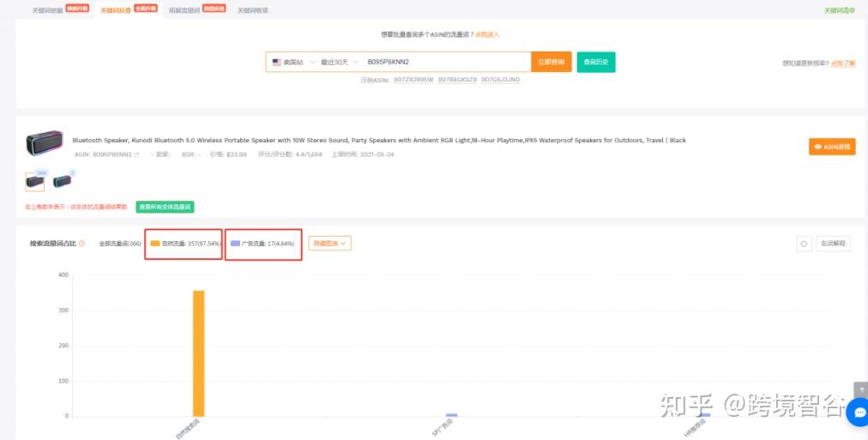The width and height of the screenshot is (868, 440).
Task: Open the 最近30天 date range dropdown
Action: (x=340, y=62)
